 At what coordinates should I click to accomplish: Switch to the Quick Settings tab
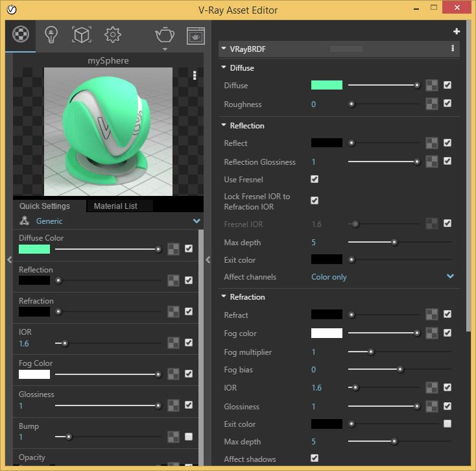(x=45, y=206)
